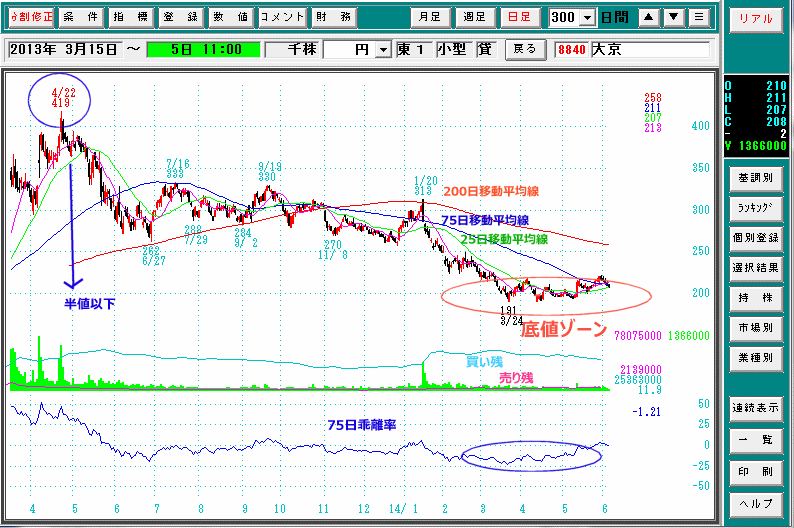Click the 日間 days label

coord(615,18)
